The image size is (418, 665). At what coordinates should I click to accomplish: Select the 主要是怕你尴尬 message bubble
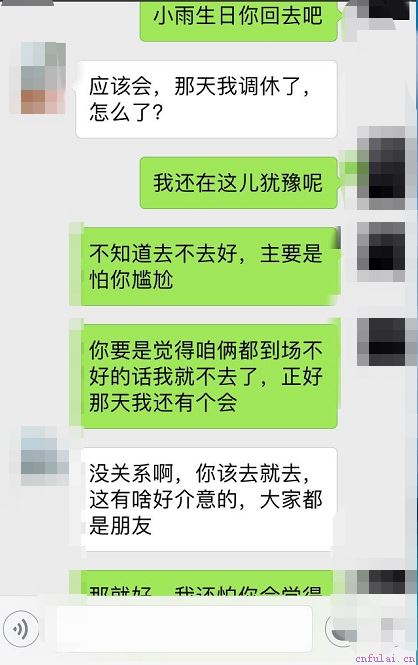click(205, 267)
